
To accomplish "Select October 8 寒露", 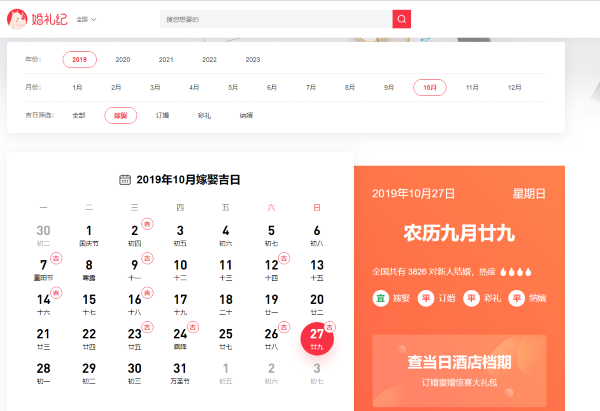I will click(x=89, y=270).
